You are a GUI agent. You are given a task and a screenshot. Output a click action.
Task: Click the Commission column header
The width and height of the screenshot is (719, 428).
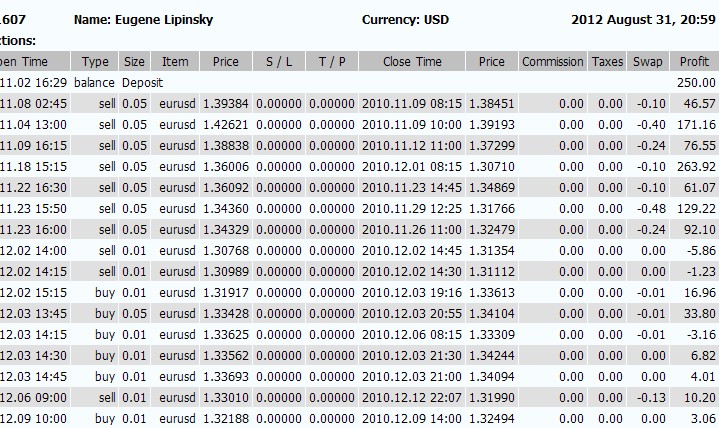553,61
